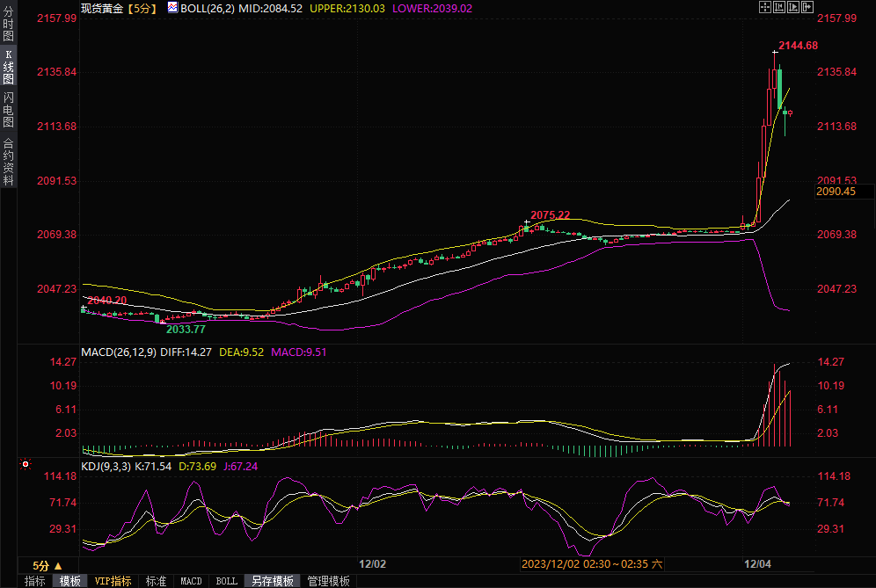
Task: Apply the 标准 template
Action: [156, 581]
